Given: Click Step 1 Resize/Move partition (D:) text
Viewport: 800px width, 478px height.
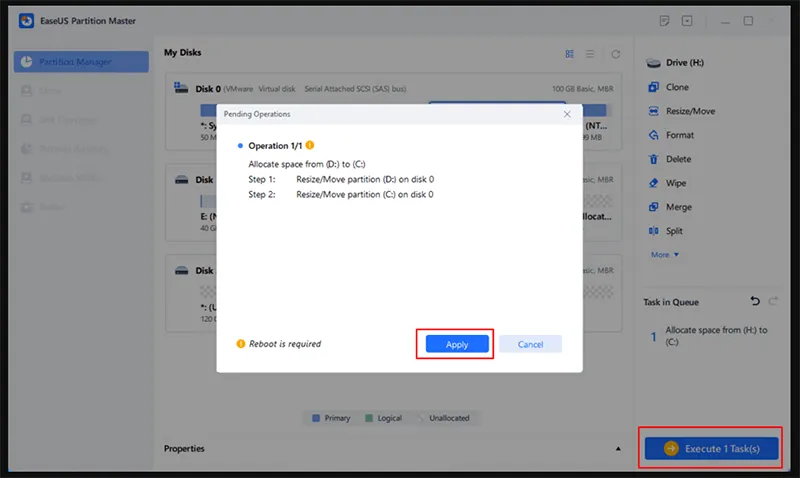Looking at the screenshot, I should [365, 180].
